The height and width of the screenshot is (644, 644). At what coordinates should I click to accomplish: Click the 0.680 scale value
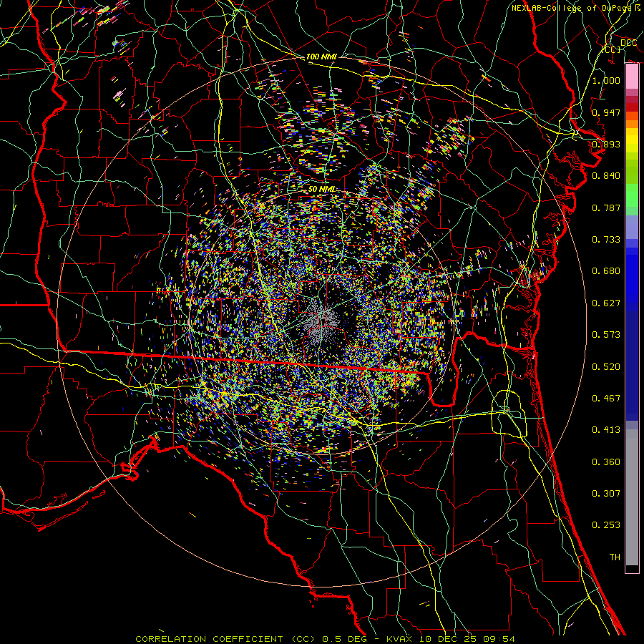coord(606,271)
